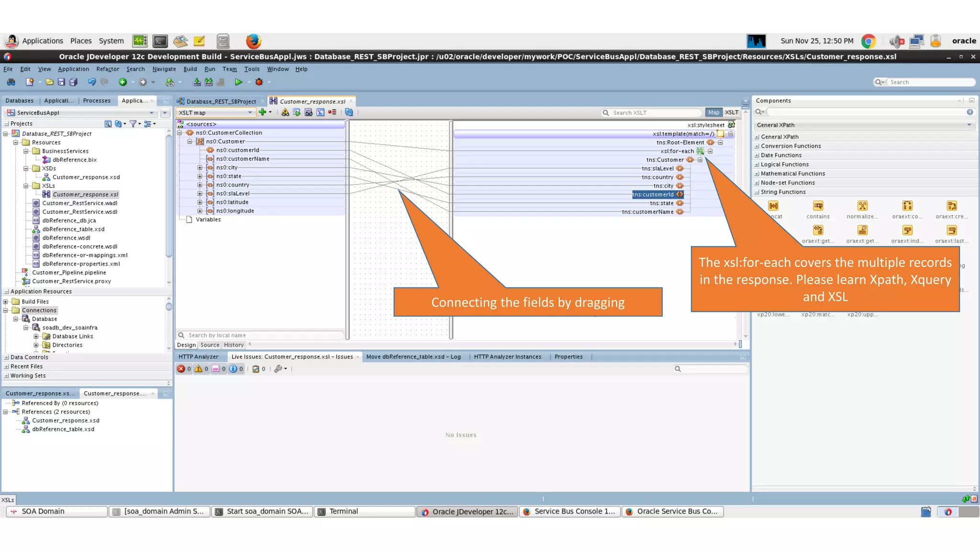Open the Service Bus Console taskbar window

tap(569, 511)
